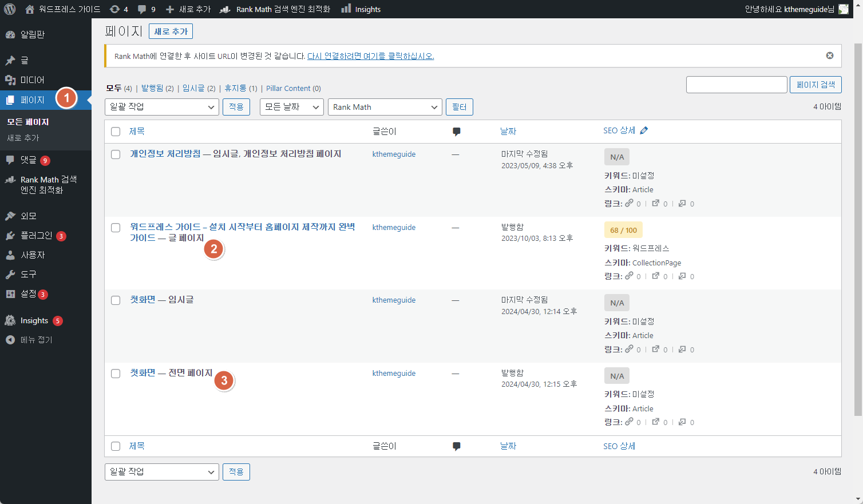The height and width of the screenshot is (504, 863).
Task: Select the 발행됨 (2) filter
Action: pos(157,88)
